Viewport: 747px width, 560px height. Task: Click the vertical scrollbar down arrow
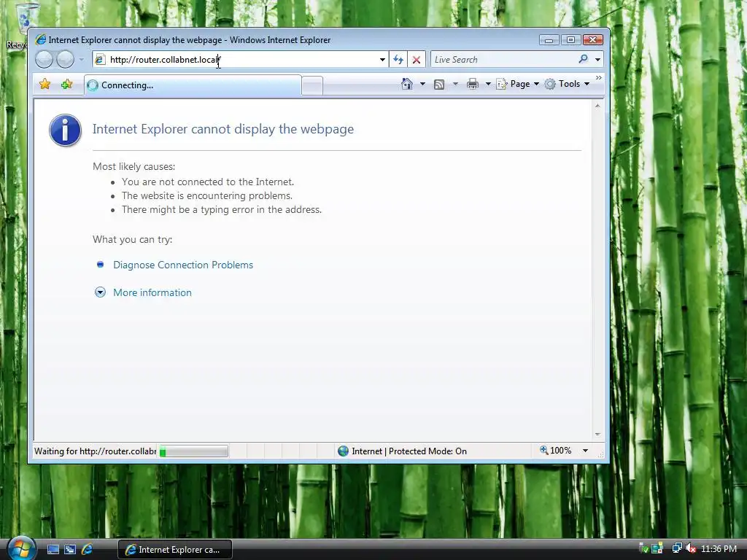[597, 435]
